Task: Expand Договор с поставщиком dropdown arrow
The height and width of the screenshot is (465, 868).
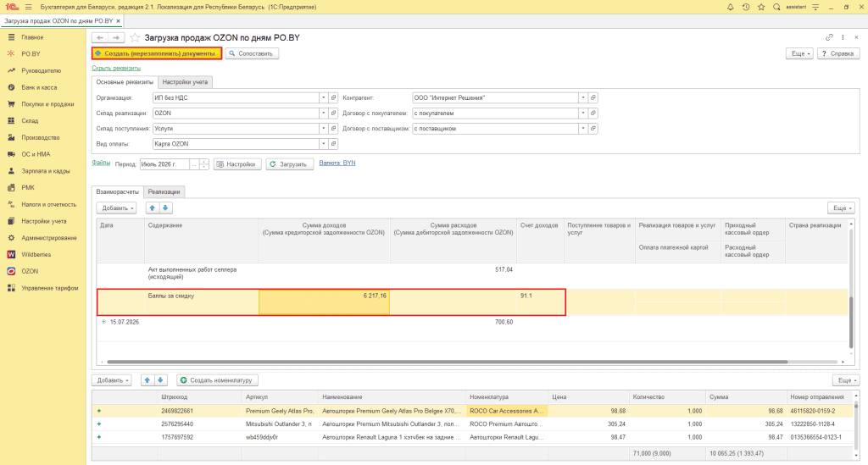Action: point(583,129)
